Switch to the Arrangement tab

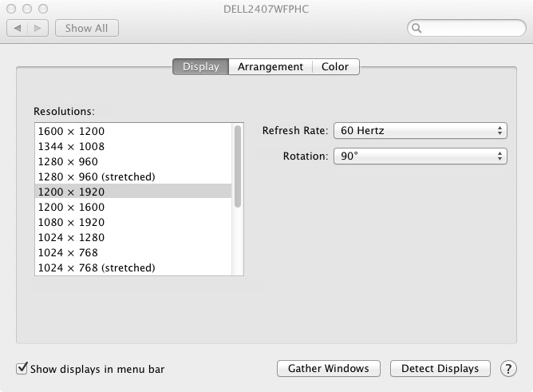pyautogui.click(x=270, y=66)
